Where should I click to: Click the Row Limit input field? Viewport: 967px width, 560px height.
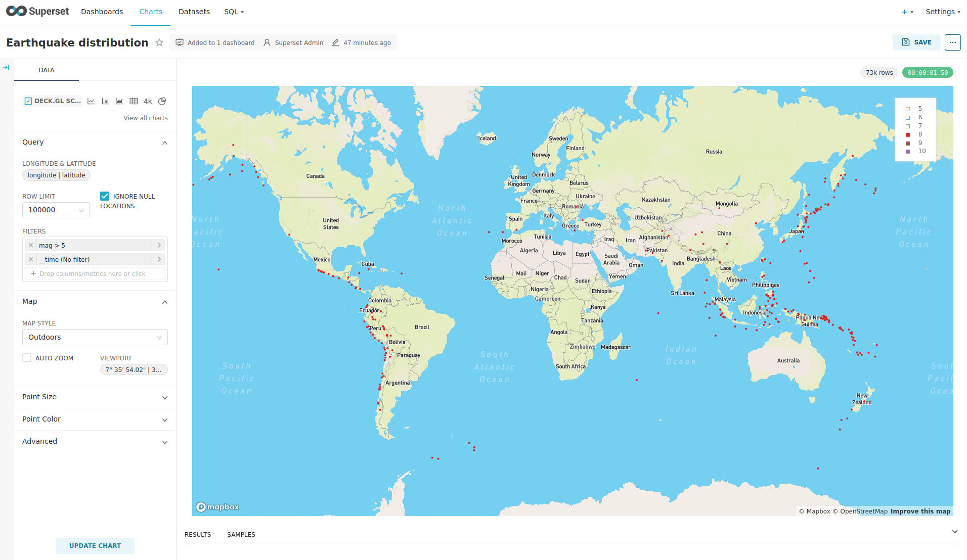pyautogui.click(x=52, y=210)
